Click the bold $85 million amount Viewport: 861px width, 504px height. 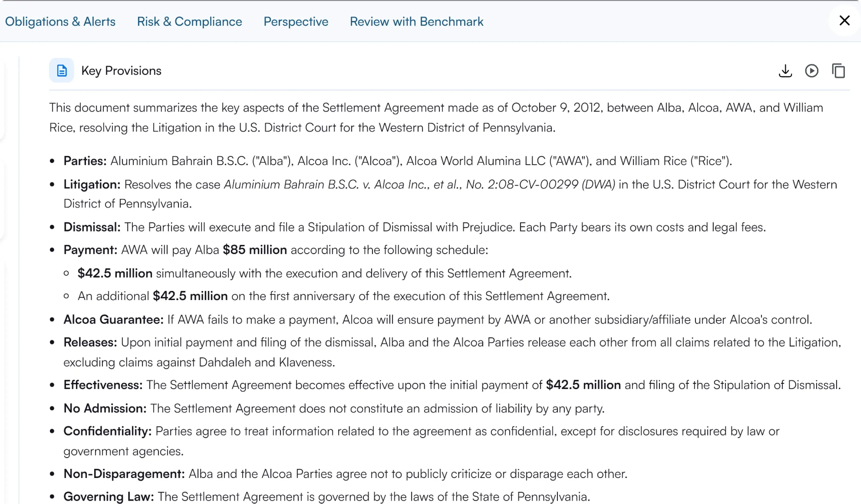click(x=255, y=250)
